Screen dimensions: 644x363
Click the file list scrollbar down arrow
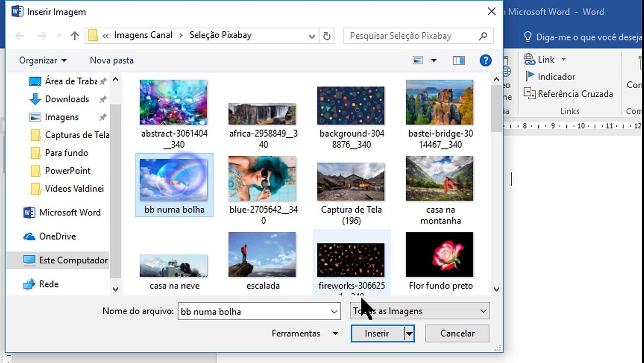pyautogui.click(x=496, y=289)
